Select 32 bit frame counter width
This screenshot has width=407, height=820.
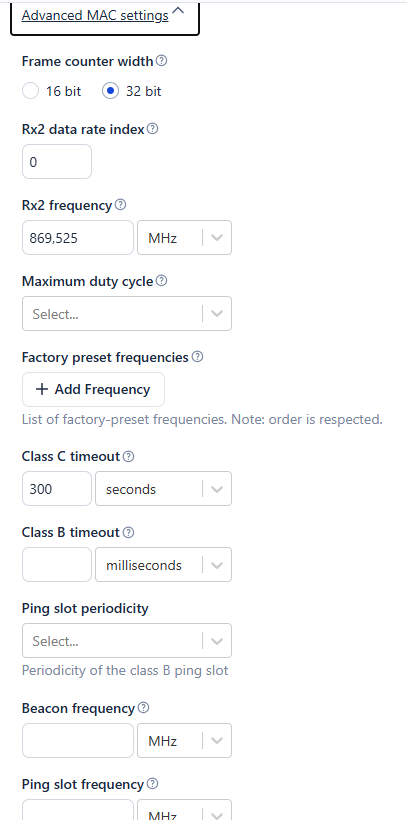[110, 91]
